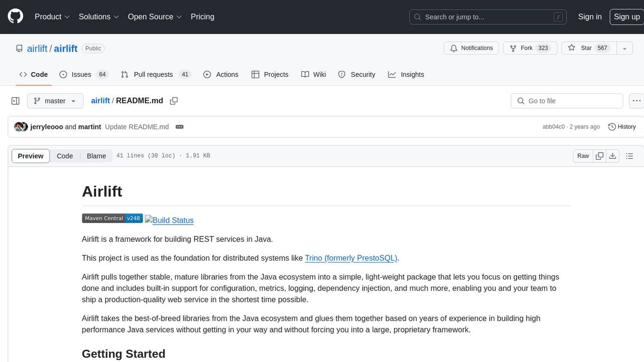Expand the Product menu
This screenshot has height=362, width=644.
(52, 17)
